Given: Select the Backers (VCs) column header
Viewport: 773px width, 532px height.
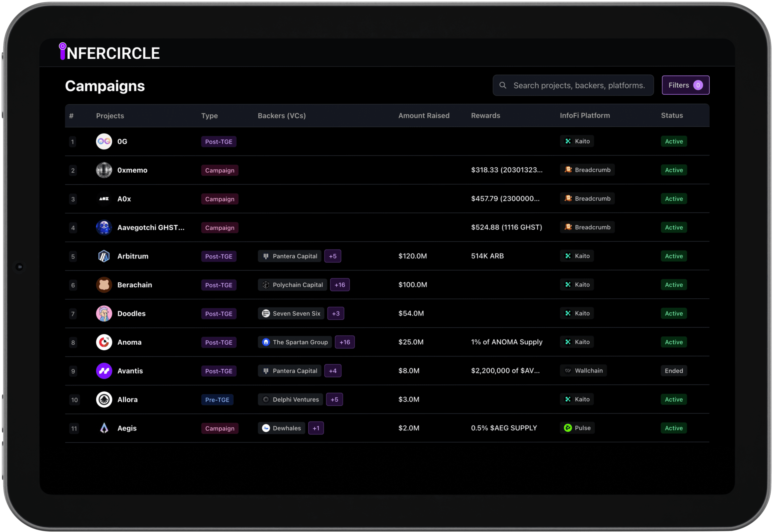Looking at the screenshot, I should point(281,115).
